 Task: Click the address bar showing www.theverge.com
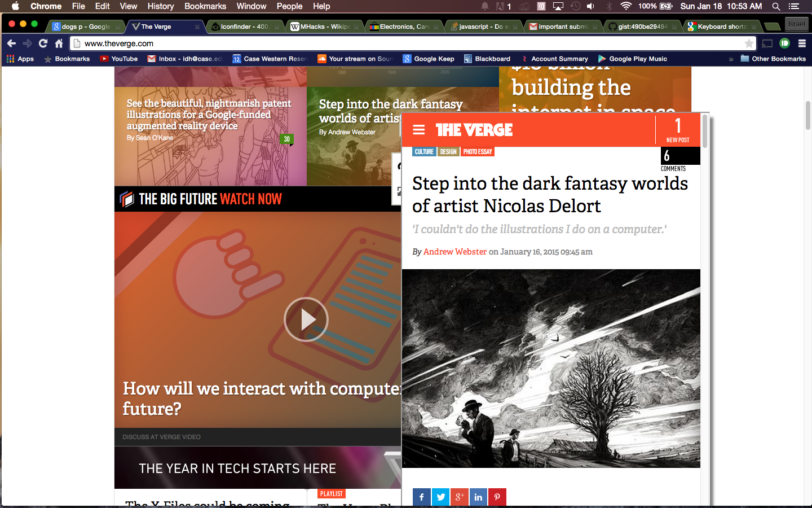[412, 43]
